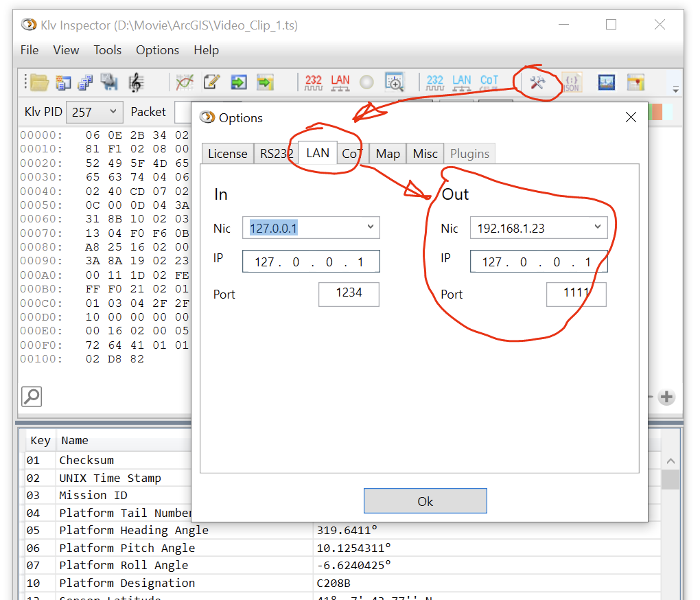Open a TS file using the folder icon
The image size is (700, 600).
(x=39, y=82)
